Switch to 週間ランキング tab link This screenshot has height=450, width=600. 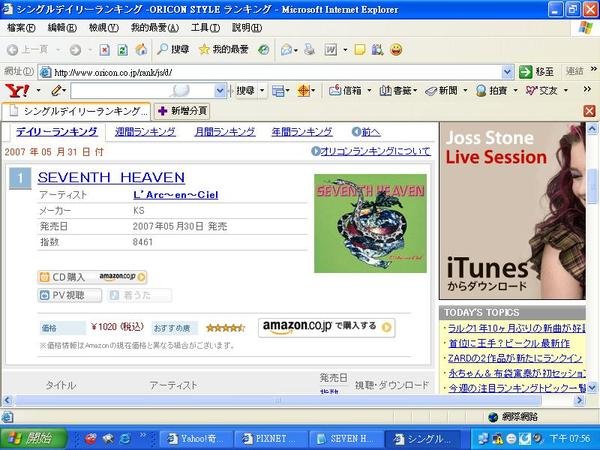[x=145, y=132]
